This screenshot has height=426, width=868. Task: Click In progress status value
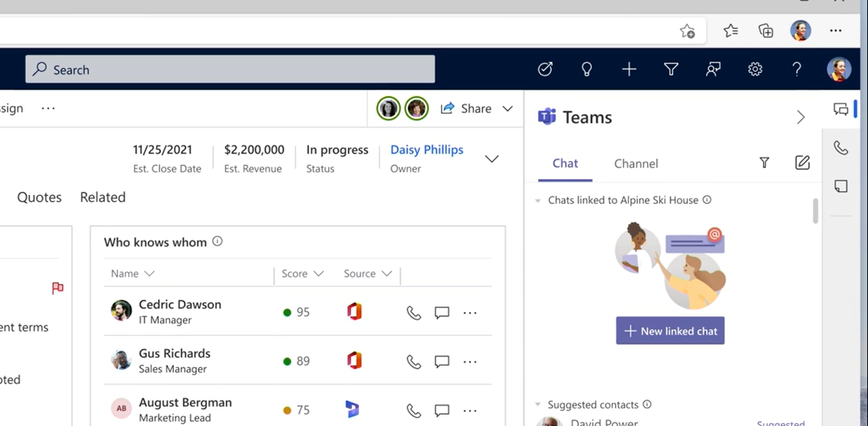tap(337, 150)
